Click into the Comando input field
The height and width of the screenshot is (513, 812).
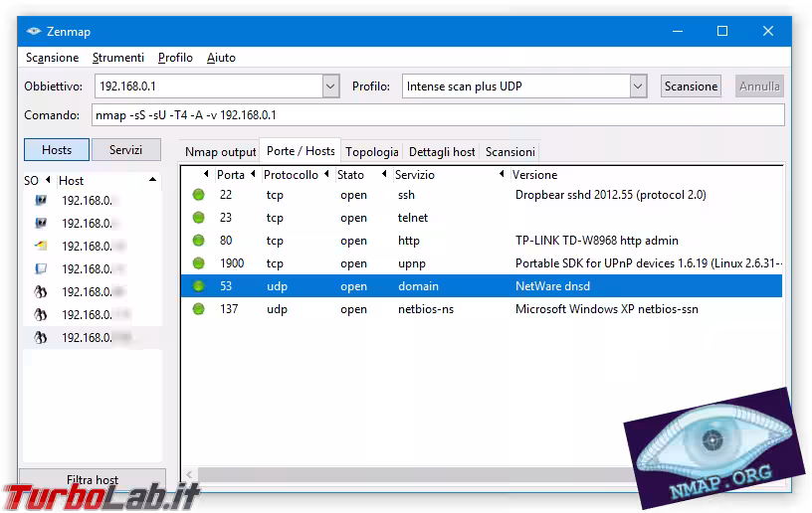[438, 115]
